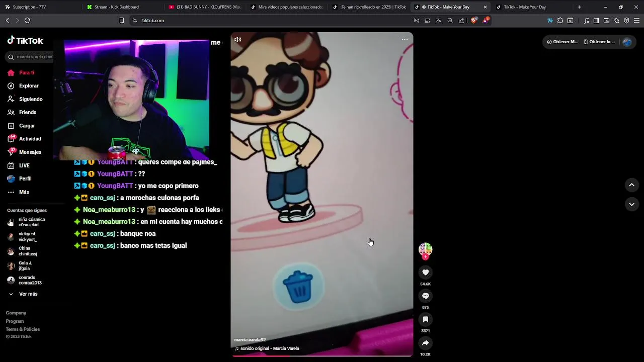
Task: Open Gala J. followed account
Action: point(20,266)
